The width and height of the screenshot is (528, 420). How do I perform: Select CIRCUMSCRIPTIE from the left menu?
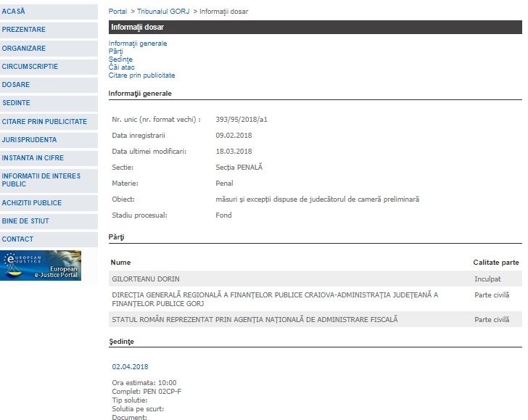pyautogui.click(x=30, y=67)
